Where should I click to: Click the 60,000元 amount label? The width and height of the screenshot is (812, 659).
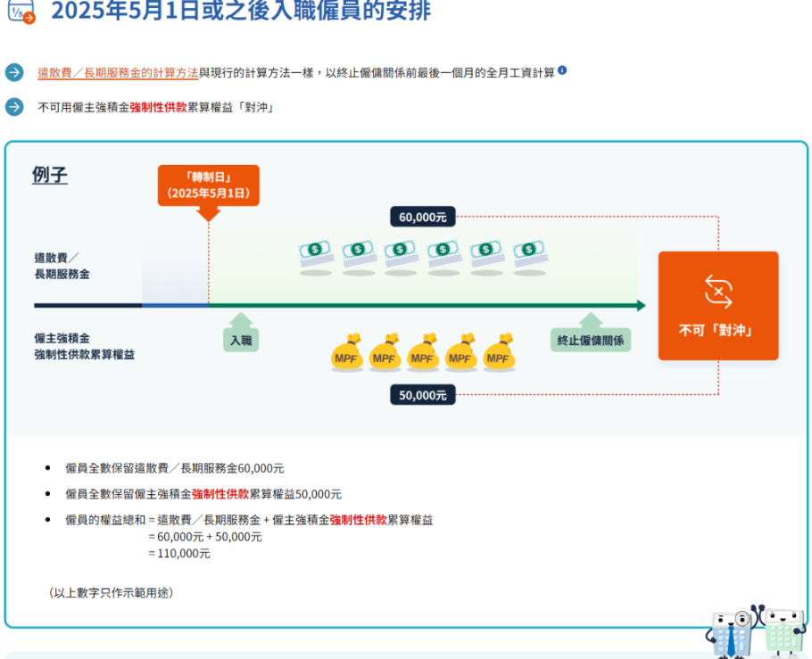coord(423,217)
